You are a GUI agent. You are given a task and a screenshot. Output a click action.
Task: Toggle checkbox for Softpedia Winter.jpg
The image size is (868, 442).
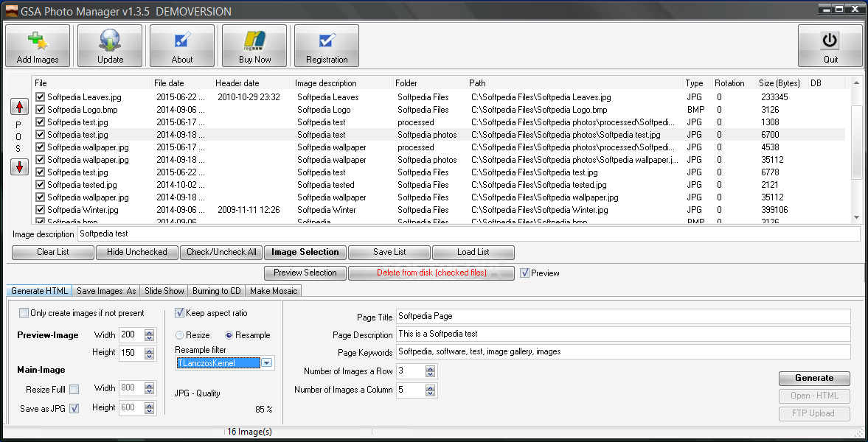tap(40, 210)
